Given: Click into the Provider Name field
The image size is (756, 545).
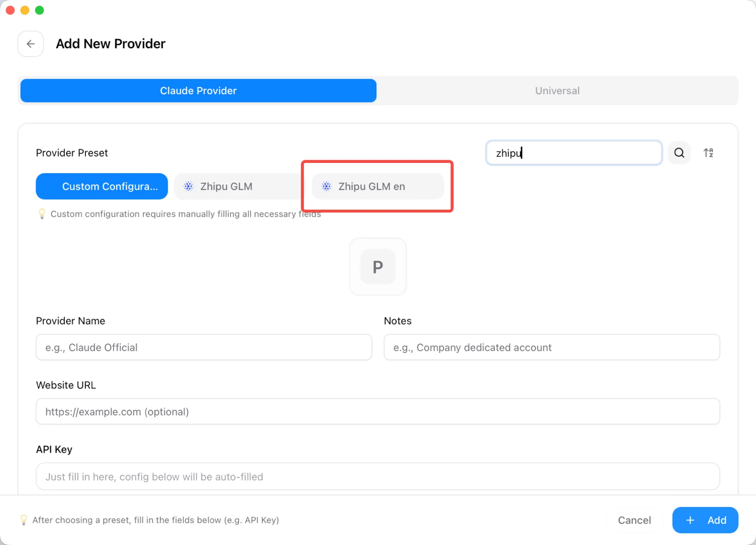Looking at the screenshot, I should (x=204, y=347).
